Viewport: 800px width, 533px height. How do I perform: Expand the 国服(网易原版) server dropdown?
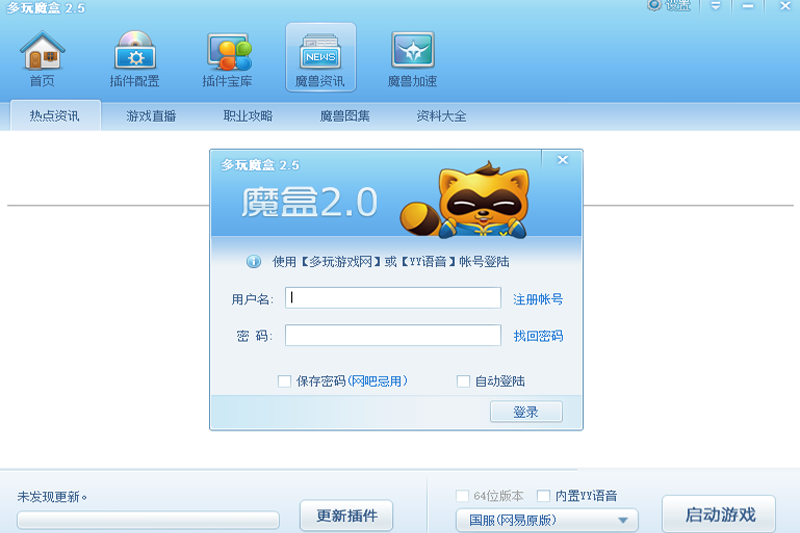click(x=547, y=520)
